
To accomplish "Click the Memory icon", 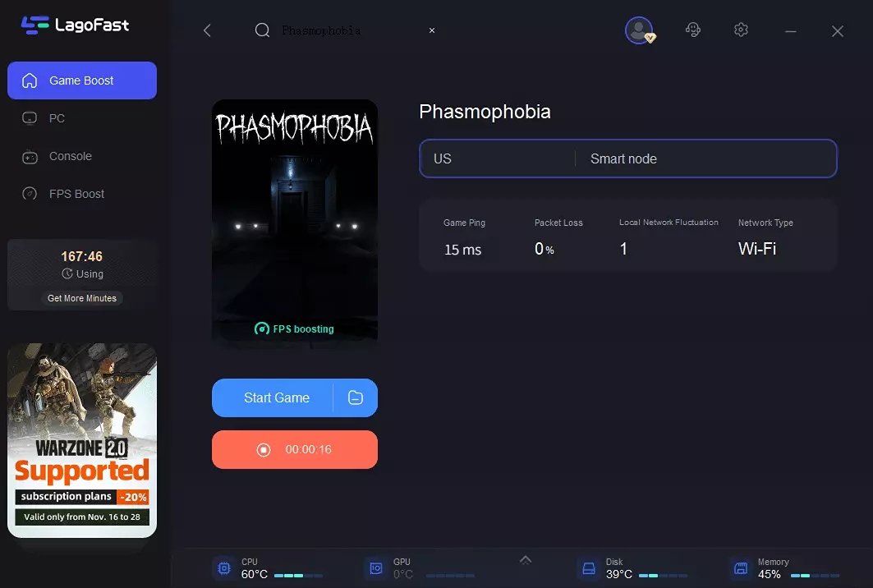I will (741, 568).
